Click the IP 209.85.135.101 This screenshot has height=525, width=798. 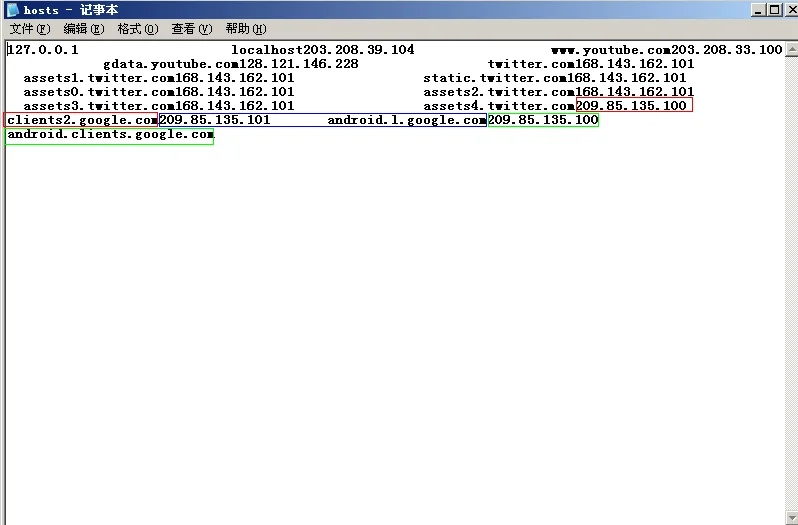215,121
